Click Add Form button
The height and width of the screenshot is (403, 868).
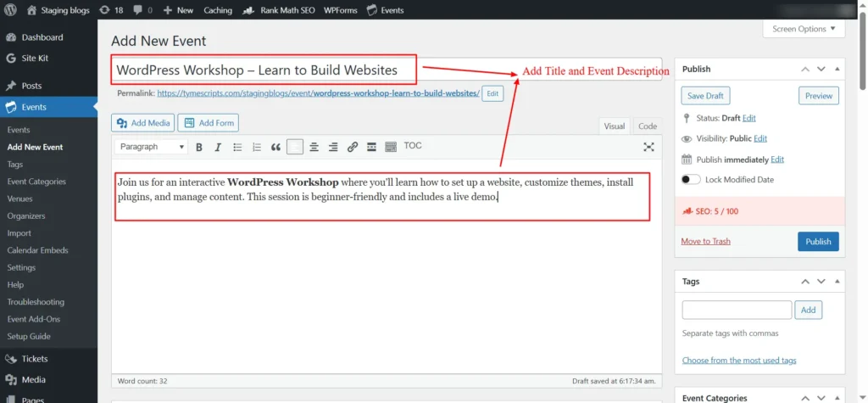click(209, 123)
